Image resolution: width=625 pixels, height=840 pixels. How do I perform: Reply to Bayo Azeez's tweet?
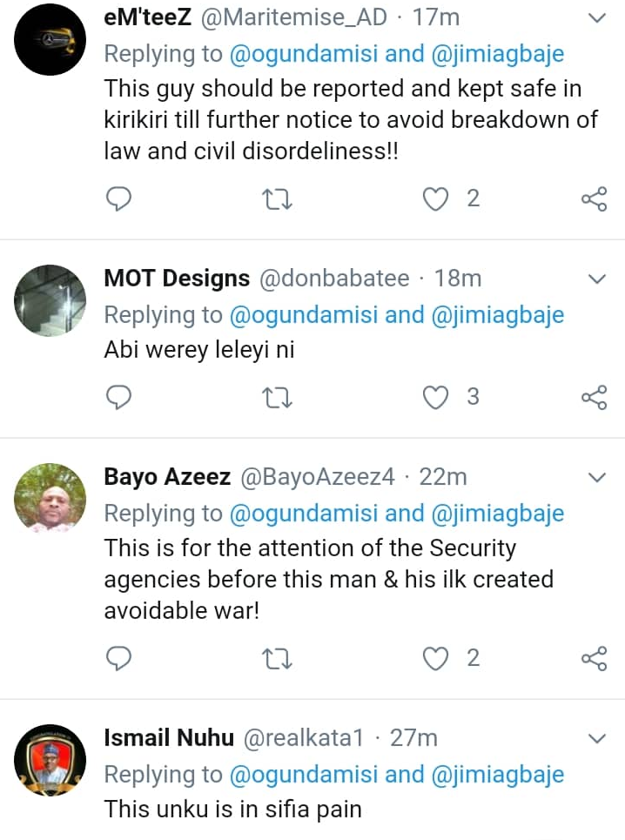[x=118, y=659]
